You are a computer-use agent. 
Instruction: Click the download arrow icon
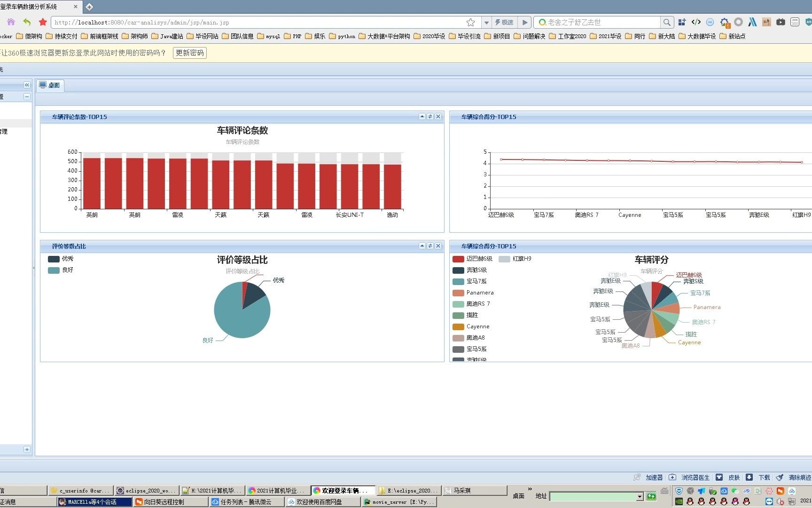click(x=749, y=477)
